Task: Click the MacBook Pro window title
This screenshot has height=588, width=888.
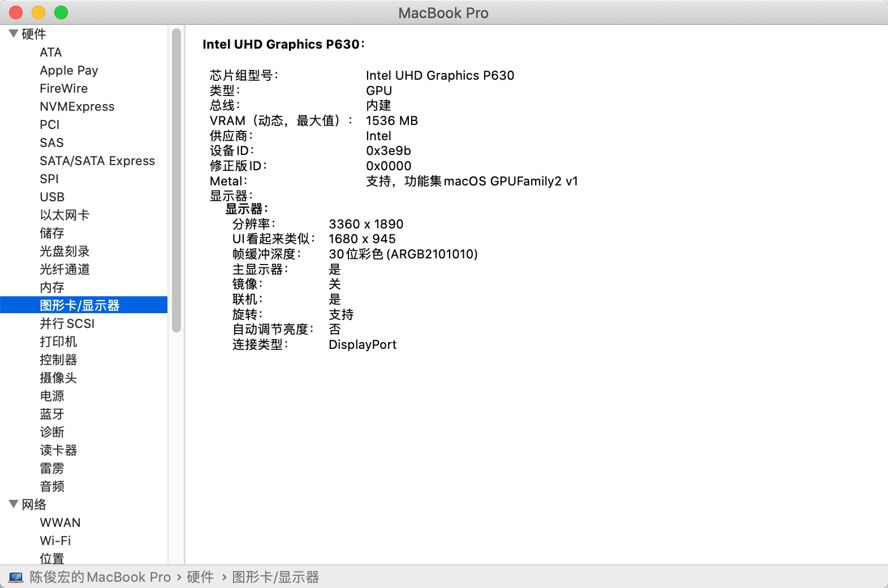Action: click(x=443, y=13)
